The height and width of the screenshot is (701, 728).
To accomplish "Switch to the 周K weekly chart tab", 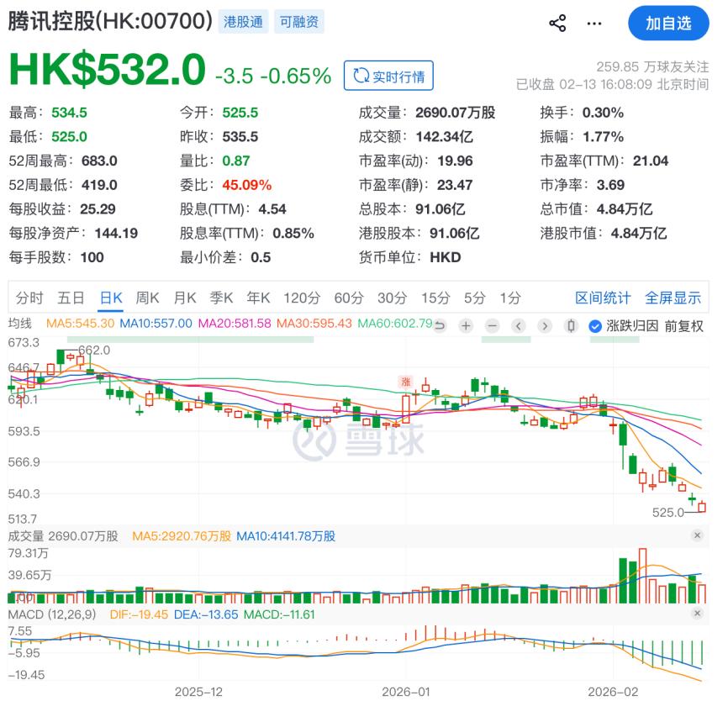I will [148, 298].
